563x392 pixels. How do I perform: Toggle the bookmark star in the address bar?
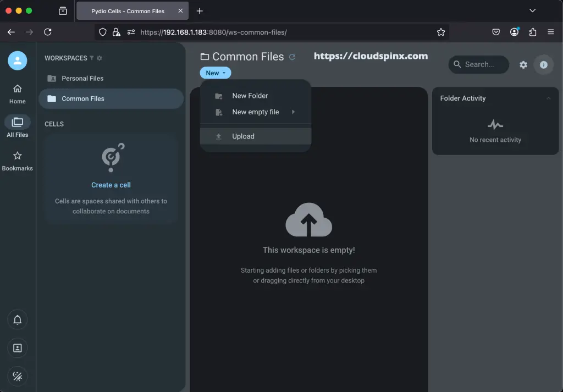point(441,32)
